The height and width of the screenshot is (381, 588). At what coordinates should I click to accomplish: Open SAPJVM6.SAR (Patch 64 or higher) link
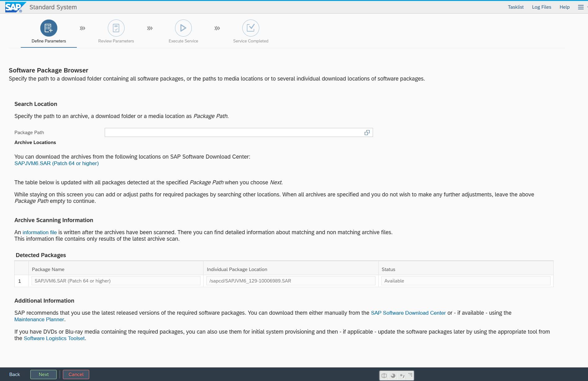[x=57, y=163]
